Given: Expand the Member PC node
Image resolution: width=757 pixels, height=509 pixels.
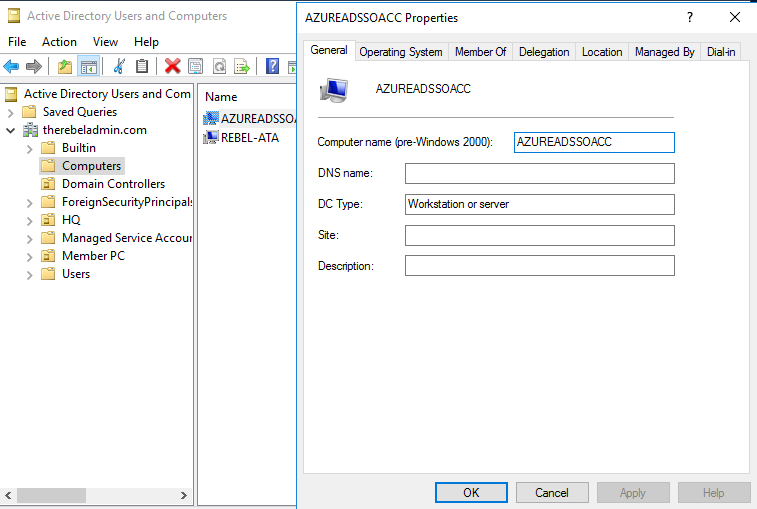Looking at the screenshot, I should point(29,257).
